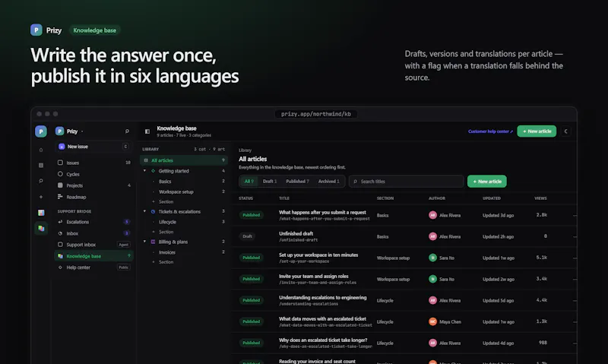
Task: Open 'Understanding escalations to engineering' article
Action: pyautogui.click(x=322, y=298)
